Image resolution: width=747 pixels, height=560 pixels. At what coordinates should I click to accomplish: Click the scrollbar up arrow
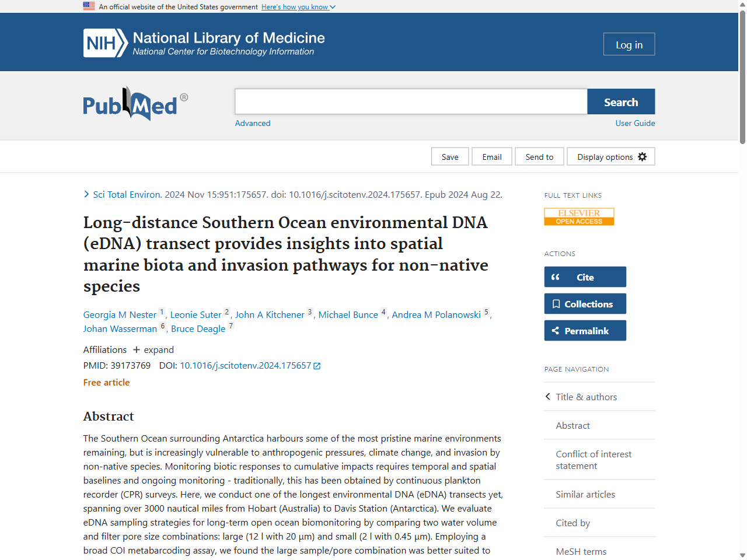(x=742, y=5)
